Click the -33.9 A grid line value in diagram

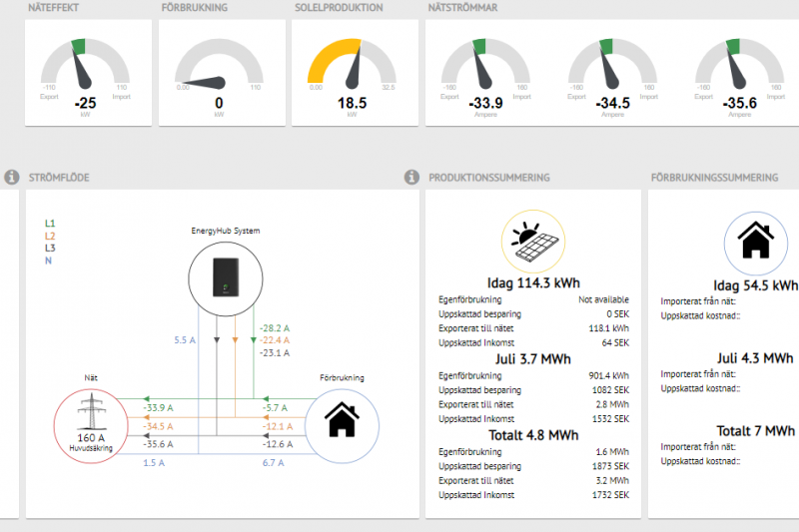pyautogui.click(x=158, y=408)
